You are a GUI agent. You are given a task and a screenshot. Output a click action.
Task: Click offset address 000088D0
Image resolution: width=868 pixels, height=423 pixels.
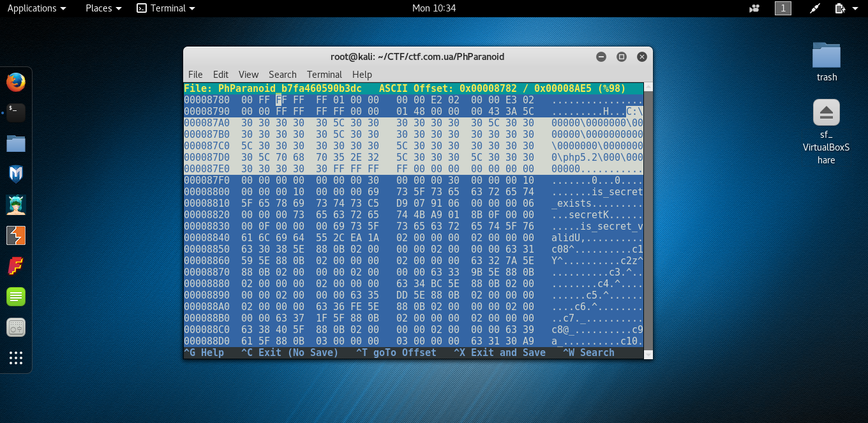pos(207,341)
